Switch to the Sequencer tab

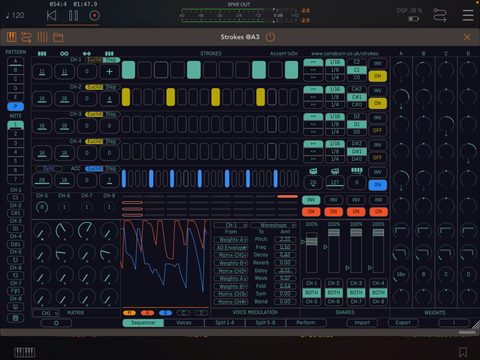[143, 323]
